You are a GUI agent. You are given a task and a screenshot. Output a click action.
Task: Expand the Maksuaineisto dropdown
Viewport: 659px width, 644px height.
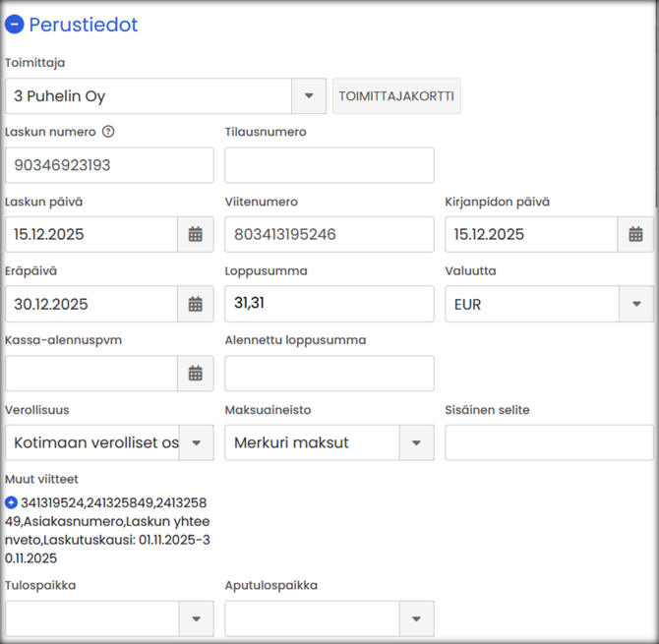click(416, 442)
